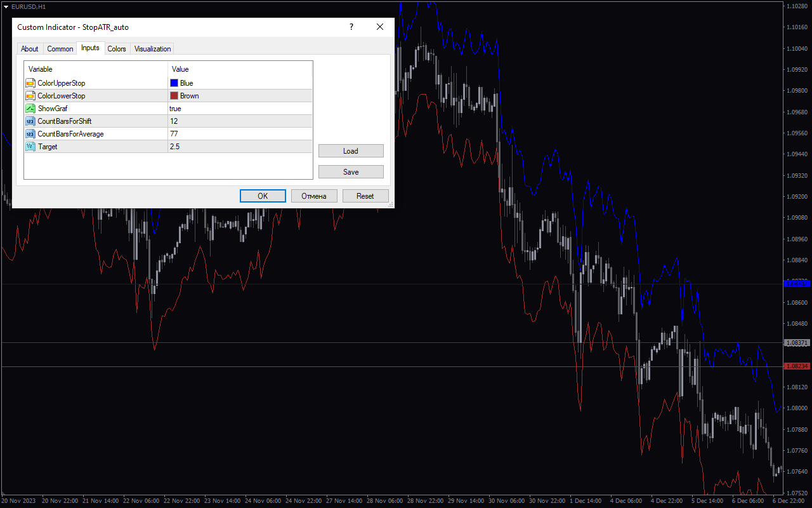Click the Reset button

[x=365, y=196]
